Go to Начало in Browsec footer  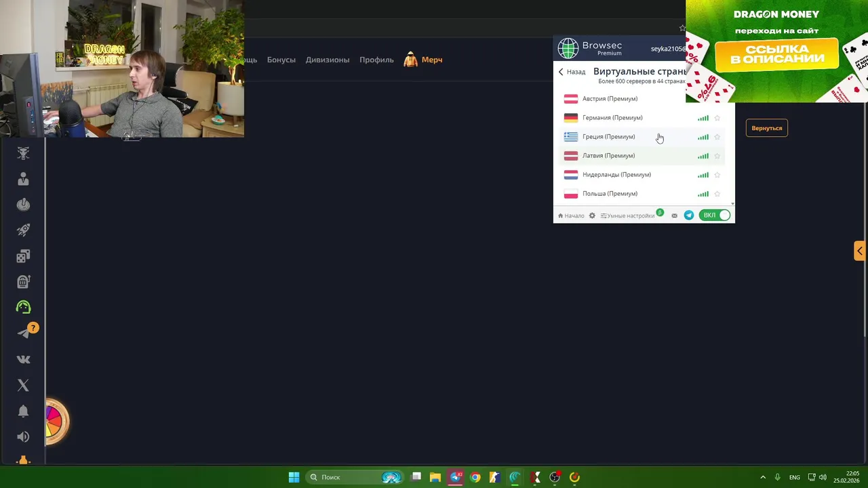tap(571, 216)
